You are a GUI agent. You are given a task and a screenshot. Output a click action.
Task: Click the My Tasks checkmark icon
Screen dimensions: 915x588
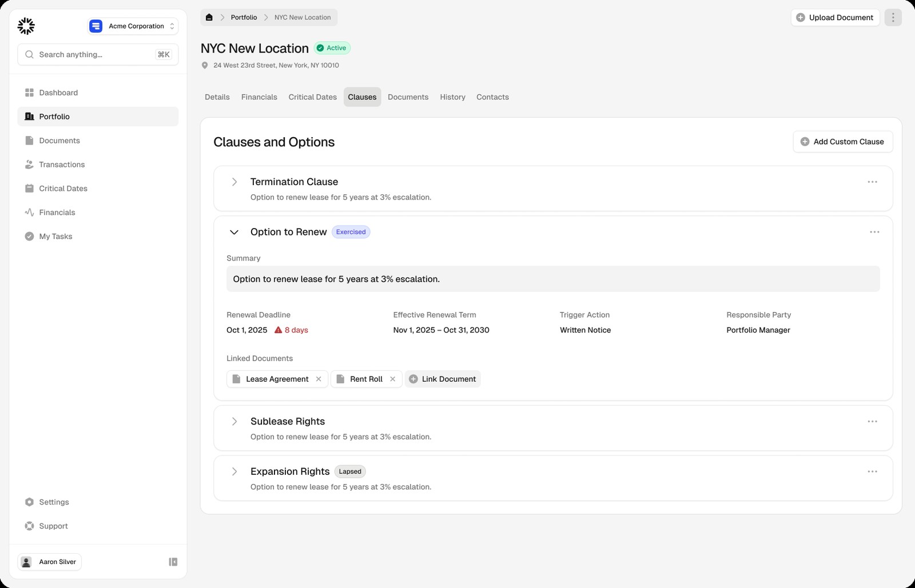click(x=29, y=237)
